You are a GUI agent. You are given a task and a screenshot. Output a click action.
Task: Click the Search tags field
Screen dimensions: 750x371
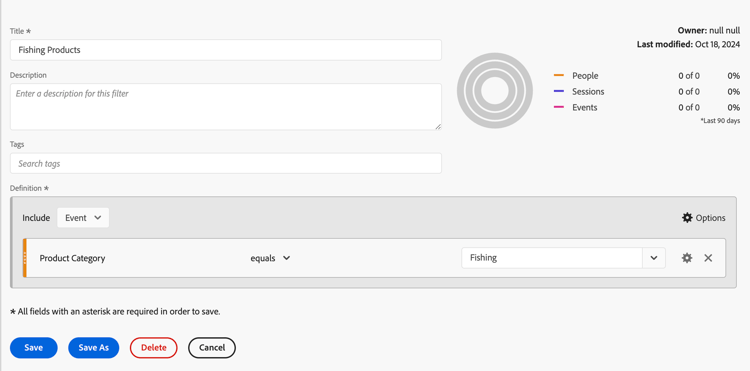click(226, 164)
